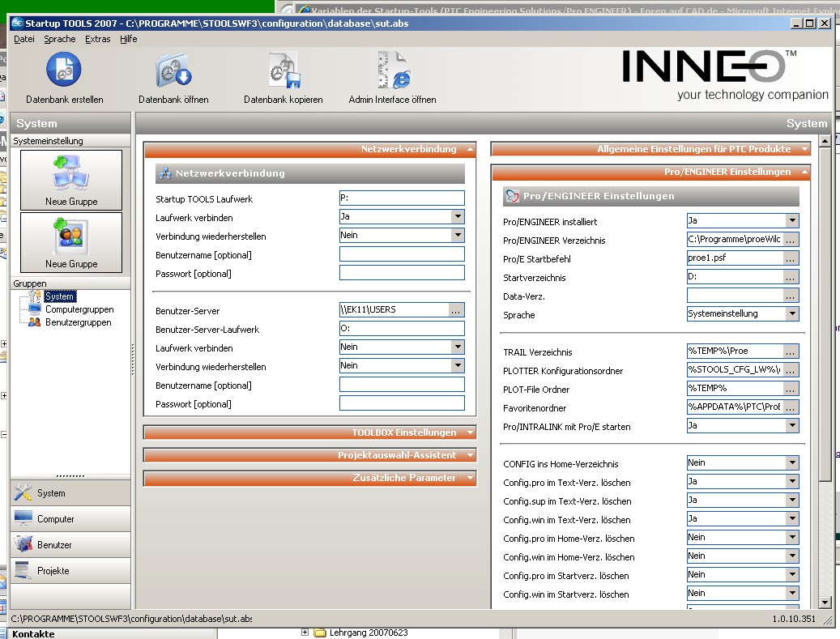Screen dimensions: 840x639
Task: Select Computergruppen in the tree
Action: pos(79,309)
